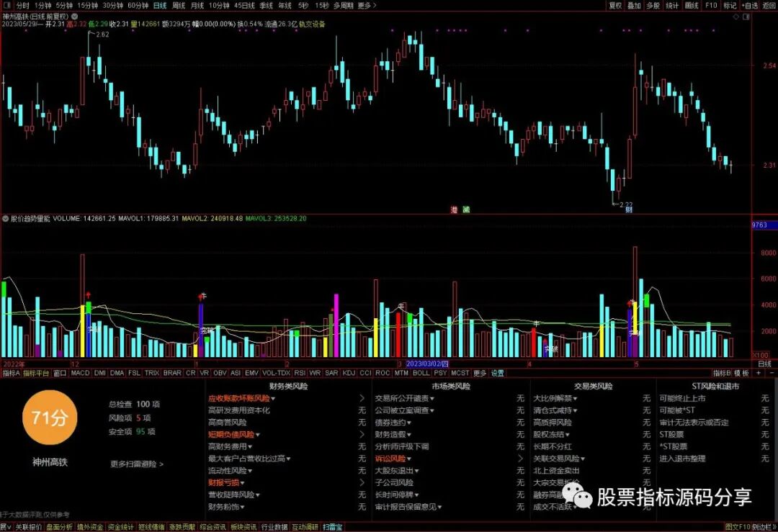The width and height of the screenshot is (778, 532).
Task: Expand the 诉讼风险 dropdown
Action: 409,459
